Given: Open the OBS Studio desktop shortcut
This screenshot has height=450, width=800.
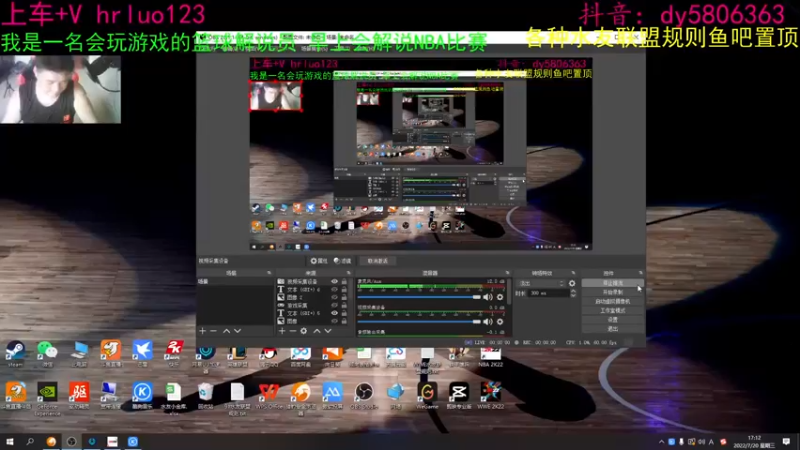Looking at the screenshot, I should (x=364, y=396).
